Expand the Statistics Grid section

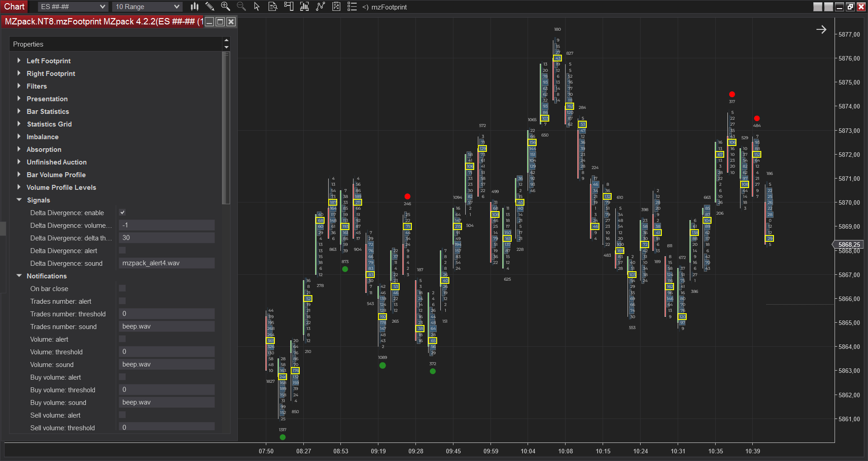click(x=19, y=124)
